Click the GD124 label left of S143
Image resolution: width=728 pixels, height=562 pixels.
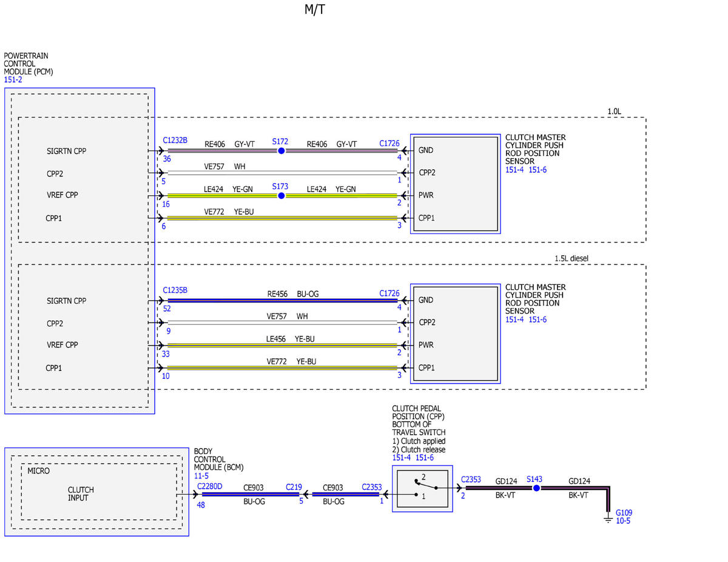[x=506, y=481]
